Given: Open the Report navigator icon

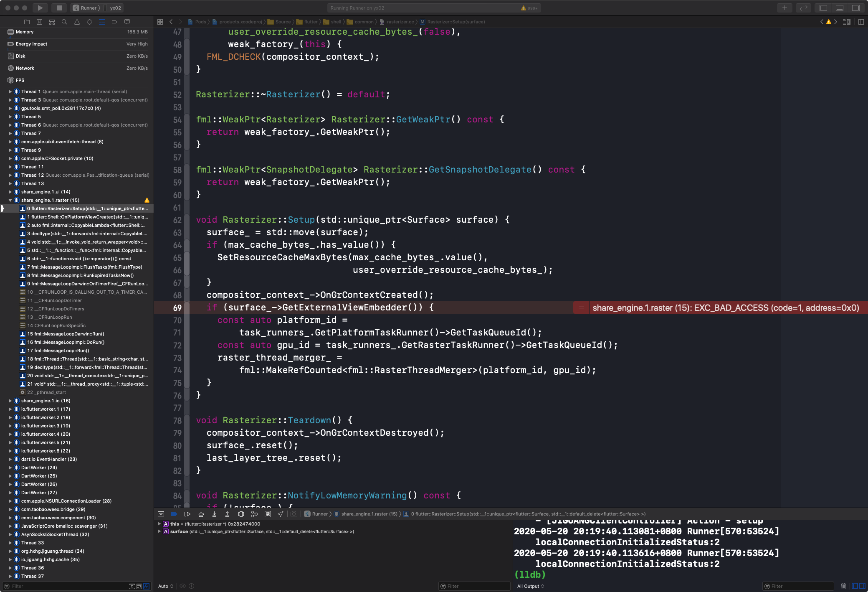Looking at the screenshot, I should [127, 22].
